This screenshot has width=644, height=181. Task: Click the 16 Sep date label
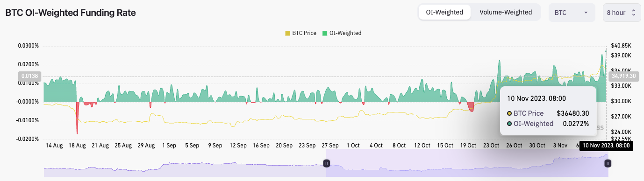coord(261,146)
